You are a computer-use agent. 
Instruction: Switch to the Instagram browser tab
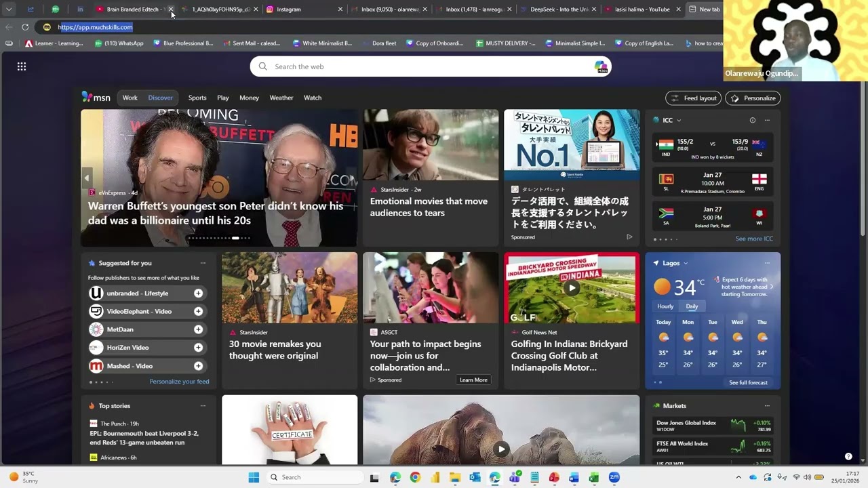tap(304, 9)
